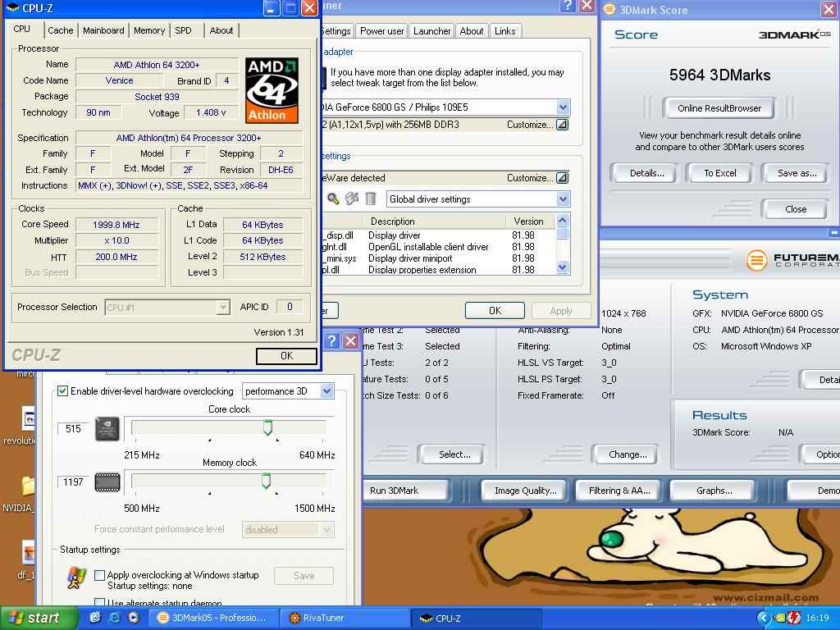Click the wrench tool icon beside the magnifier
This screenshot has height=630, width=840.
point(351,199)
